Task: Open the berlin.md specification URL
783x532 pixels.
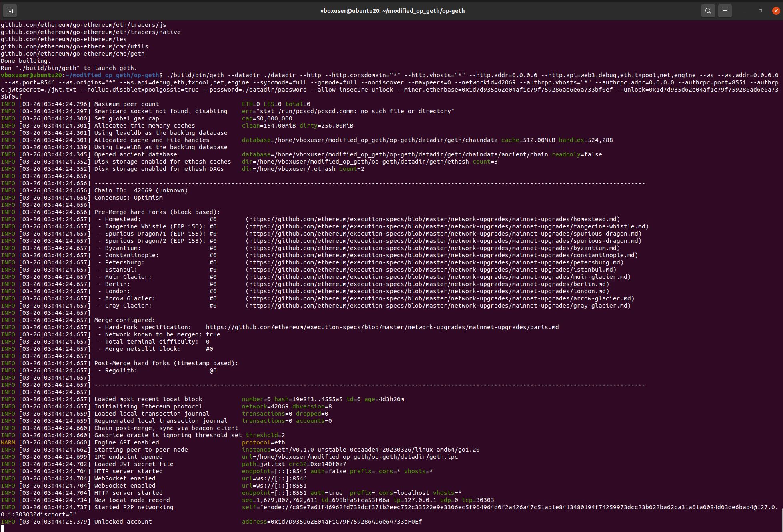Action: point(427,284)
